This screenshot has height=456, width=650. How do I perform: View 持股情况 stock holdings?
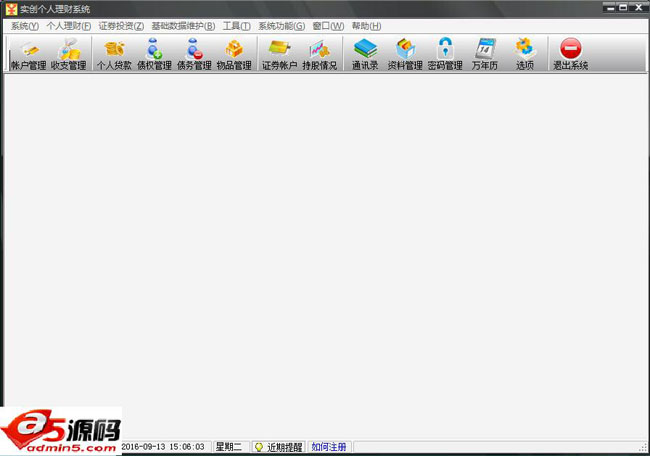click(320, 54)
